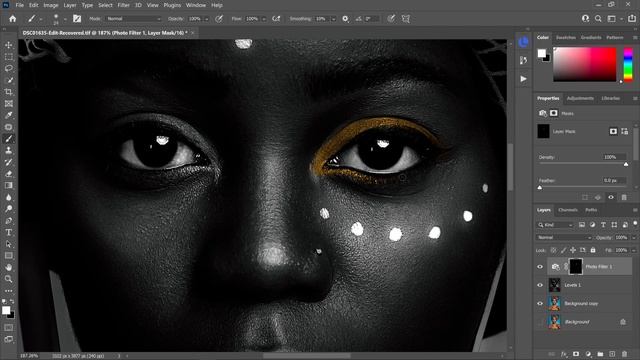Click the Share icon at top right
640x360 pixels.
[632, 19]
